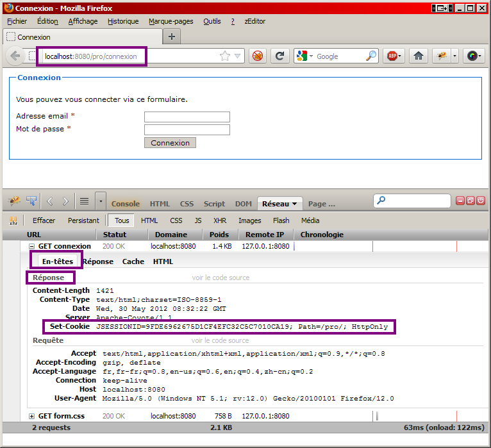Filter network requests by Média
Image resolution: width=491 pixels, height=448 pixels.
[310, 220]
